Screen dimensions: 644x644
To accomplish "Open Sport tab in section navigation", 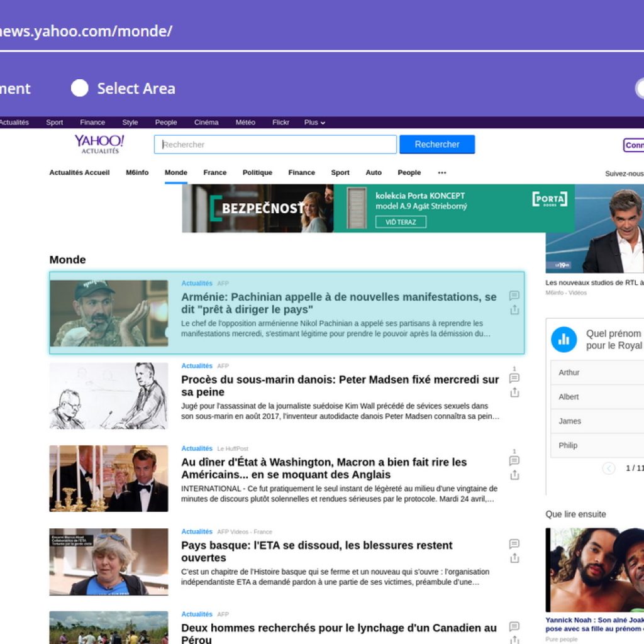I will [x=340, y=172].
